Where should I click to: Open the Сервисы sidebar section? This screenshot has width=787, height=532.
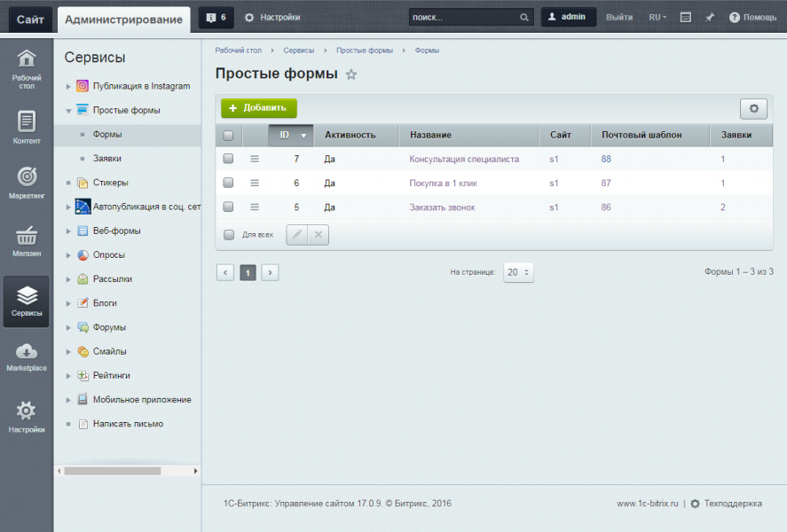click(27, 301)
